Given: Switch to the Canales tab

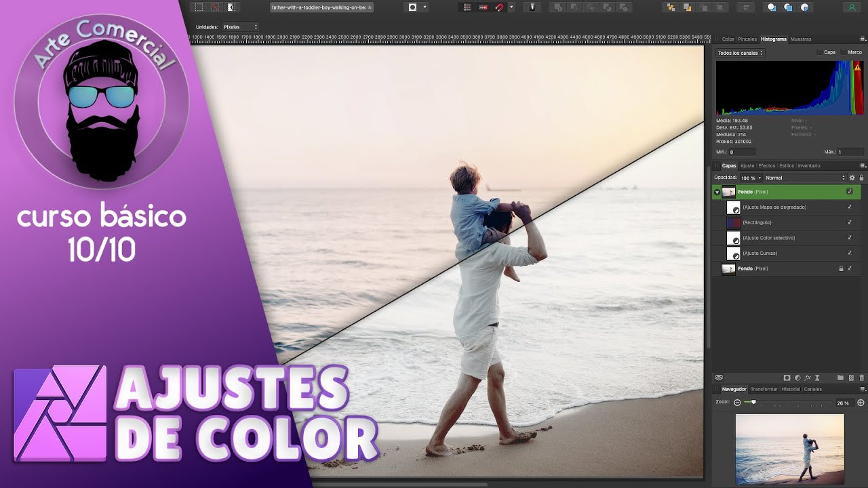Looking at the screenshot, I should (812, 389).
